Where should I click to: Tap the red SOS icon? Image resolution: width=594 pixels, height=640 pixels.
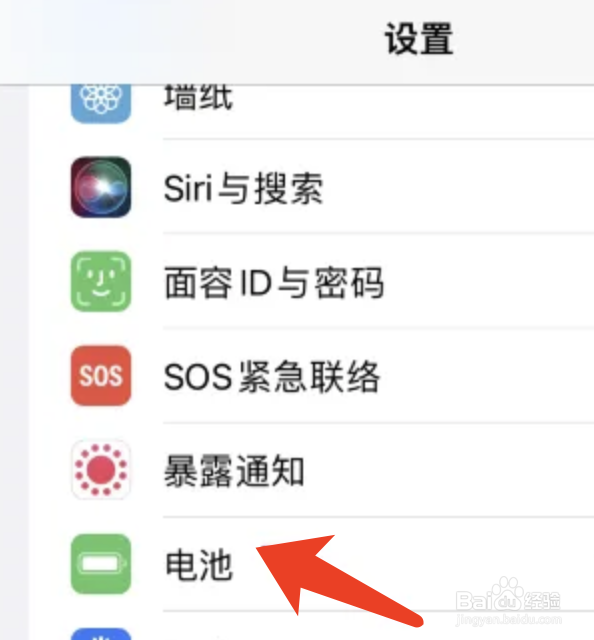coord(101,376)
